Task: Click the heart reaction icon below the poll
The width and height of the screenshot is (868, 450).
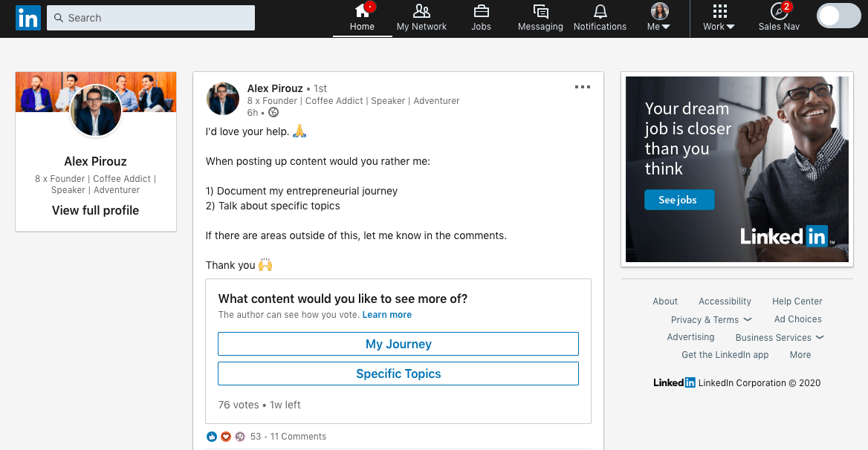Action: pos(226,437)
